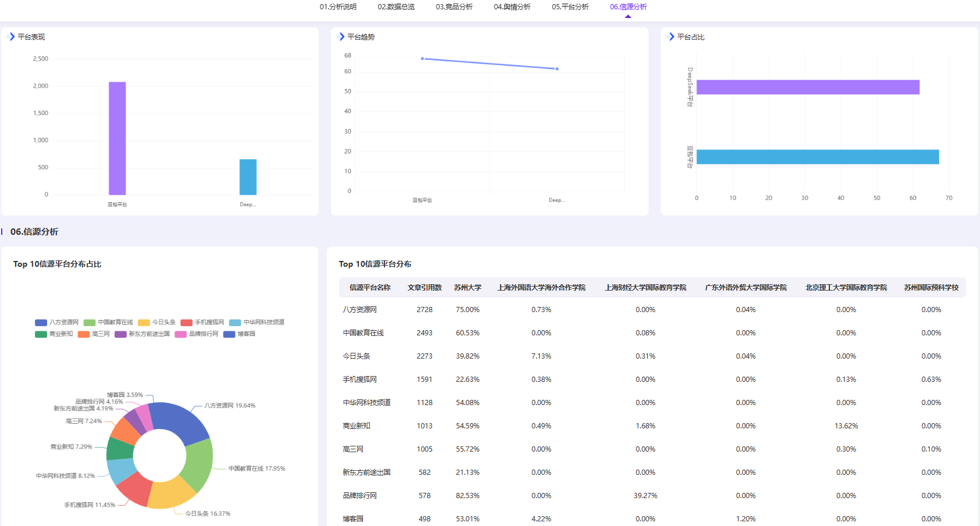Go to the 03.竞品分析 tab
The height and width of the screenshot is (526, 980).
coord(454,7)
